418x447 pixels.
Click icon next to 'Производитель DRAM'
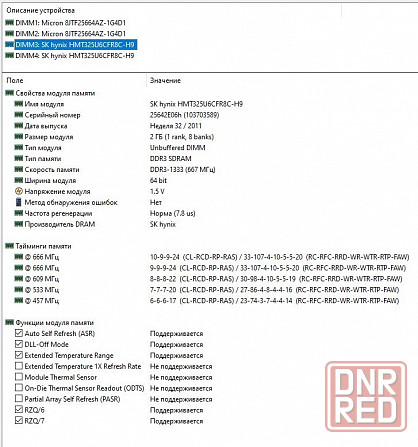pyautogui.click(x=19, y=224)
